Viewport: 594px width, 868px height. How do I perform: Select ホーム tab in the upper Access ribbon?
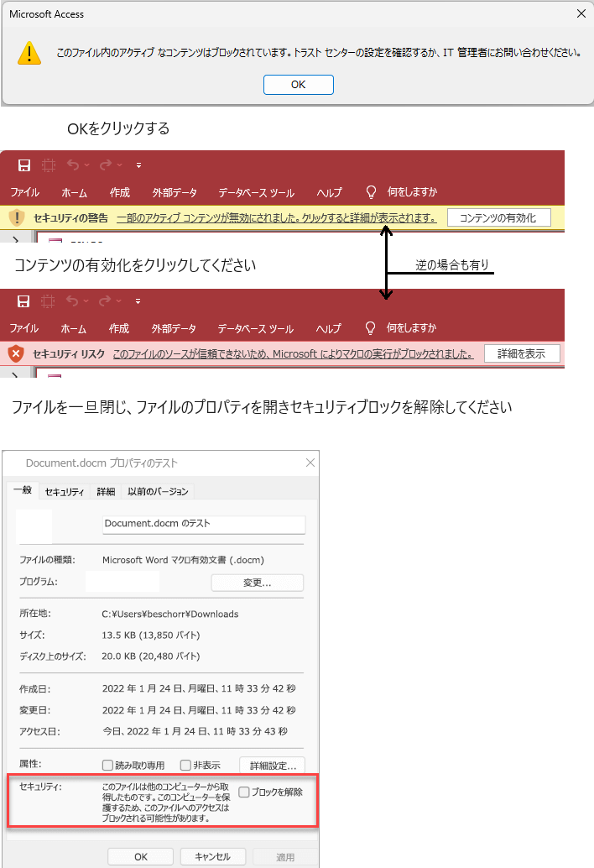(x=74, y=192)
